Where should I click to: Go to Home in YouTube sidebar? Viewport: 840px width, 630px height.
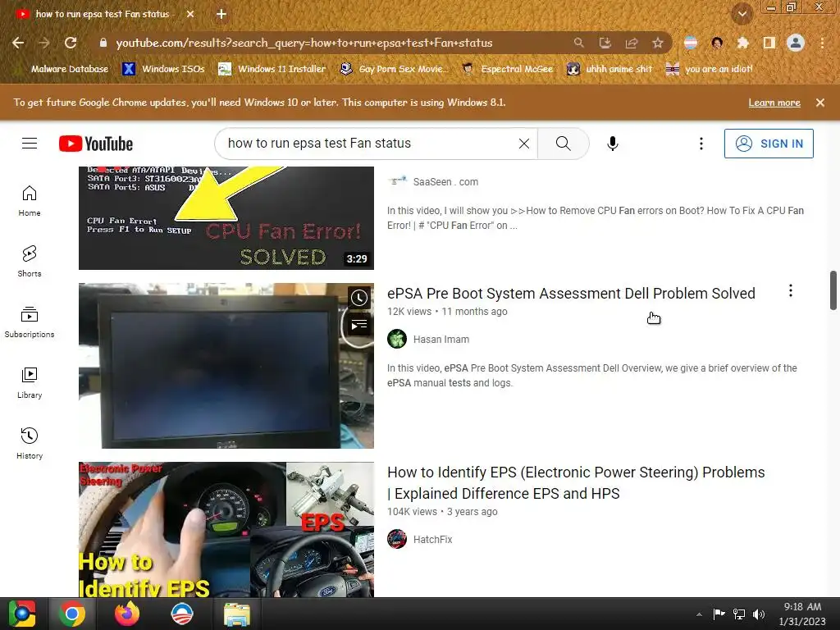[x=30, y=201]
